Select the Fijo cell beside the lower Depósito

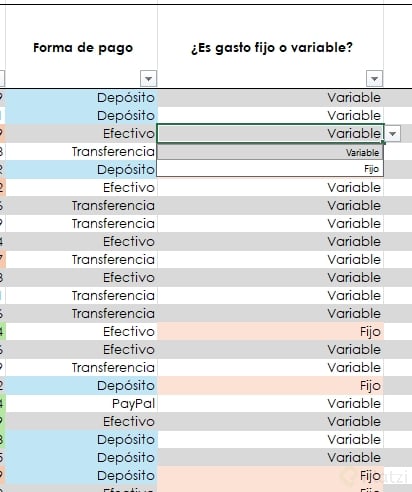270,386
